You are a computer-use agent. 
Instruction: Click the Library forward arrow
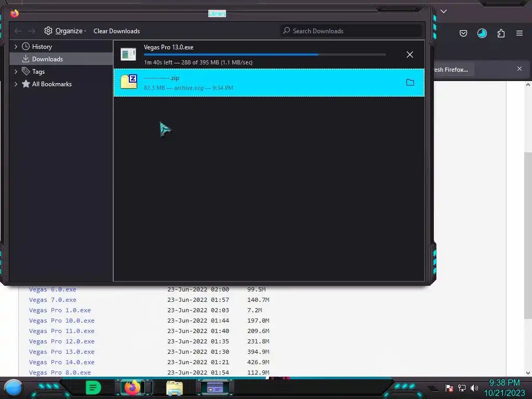click(32, 31)
